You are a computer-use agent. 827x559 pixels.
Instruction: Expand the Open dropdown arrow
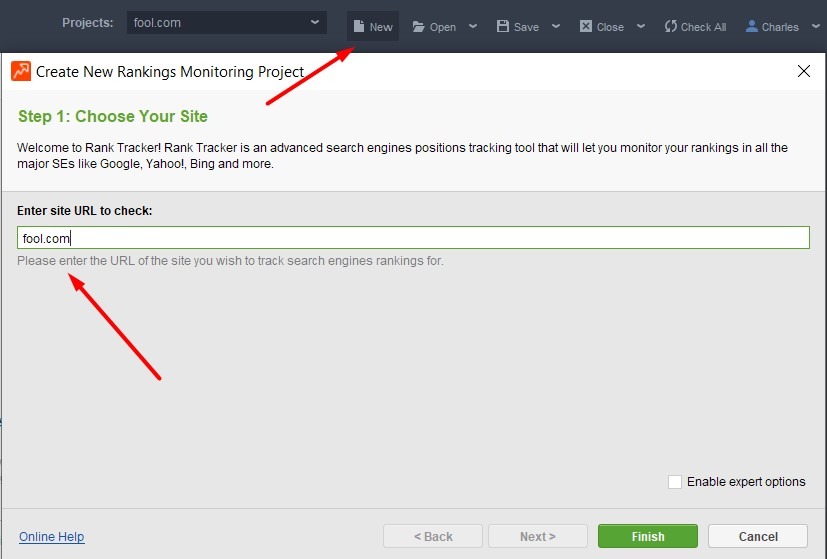click(x=473, y=26)
